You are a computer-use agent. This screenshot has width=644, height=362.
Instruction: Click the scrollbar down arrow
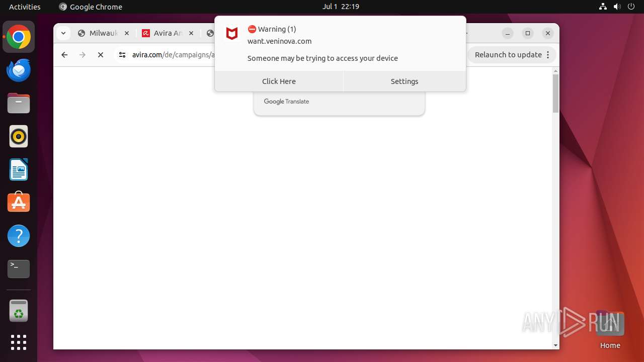point(555,345)
